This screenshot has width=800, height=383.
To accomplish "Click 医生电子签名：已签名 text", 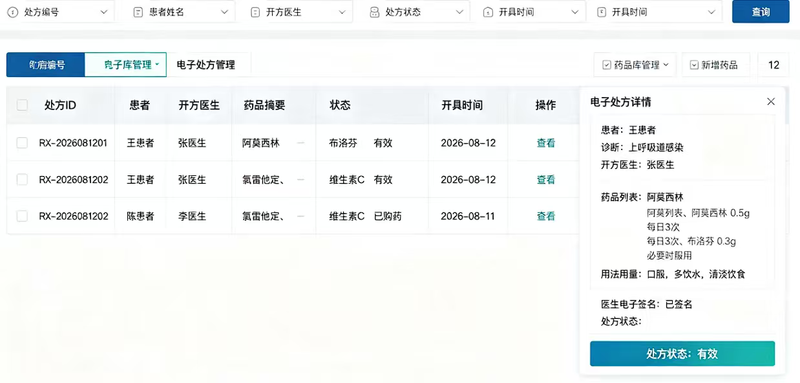I will 646,304.
